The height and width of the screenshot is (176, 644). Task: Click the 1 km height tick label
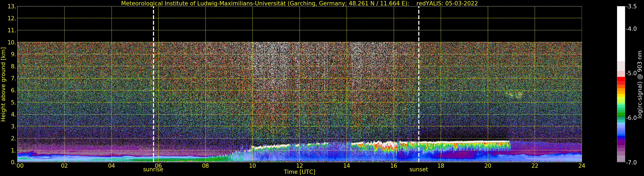tap(13, 150)
